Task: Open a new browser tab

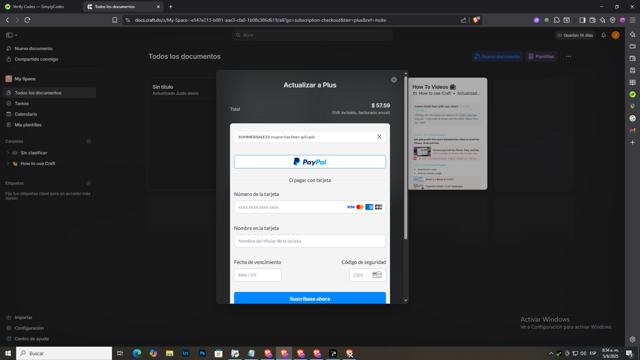Action: (171, 7)
